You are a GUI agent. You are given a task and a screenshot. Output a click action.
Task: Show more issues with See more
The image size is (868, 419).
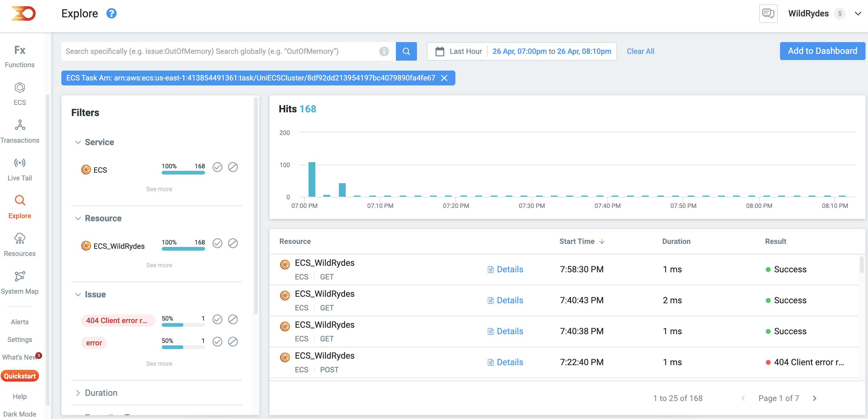[x=159, y=364]
